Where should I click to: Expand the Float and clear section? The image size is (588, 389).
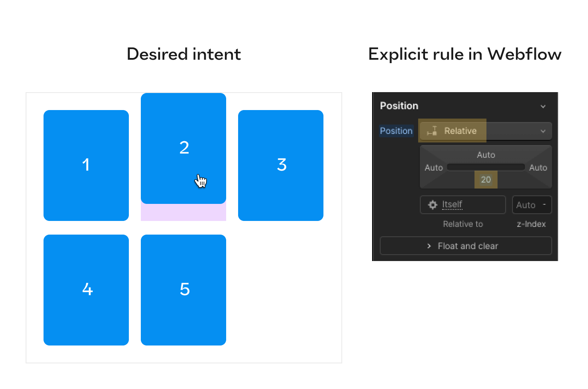click(466, 246)
